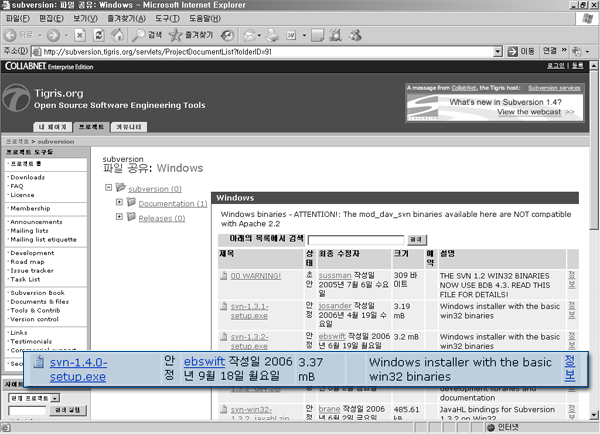This screenshot has width=600, height=435.
Task: Click the svn-win32 javahl zip file icon
Action: pos(224,409)
